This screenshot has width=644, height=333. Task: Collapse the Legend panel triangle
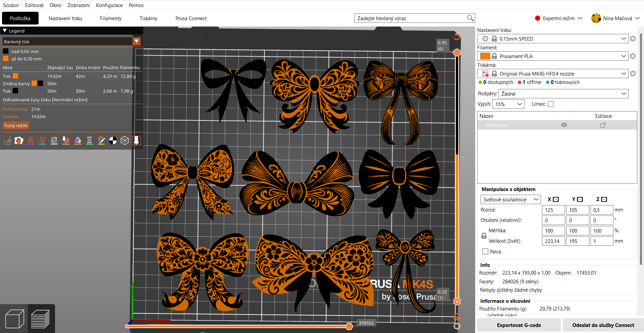5,31
